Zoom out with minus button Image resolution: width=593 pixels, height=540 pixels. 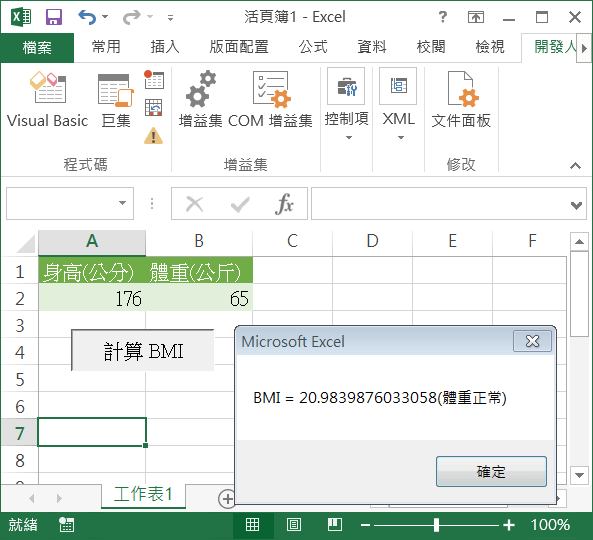(x=365, y=525)
